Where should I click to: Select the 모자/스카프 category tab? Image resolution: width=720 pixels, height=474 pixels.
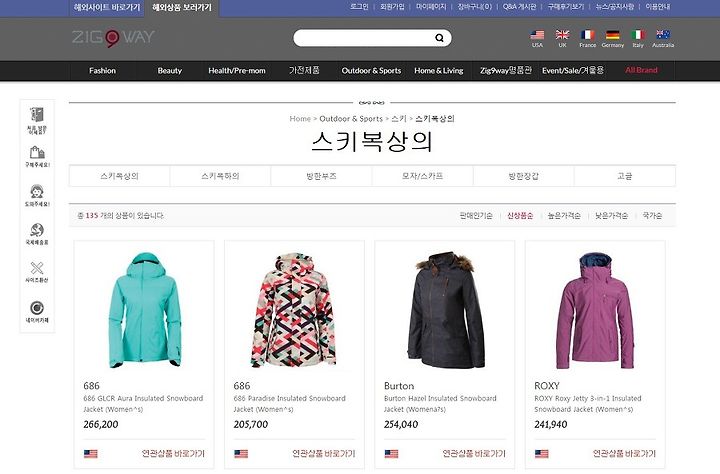click(x=422, y=176)
